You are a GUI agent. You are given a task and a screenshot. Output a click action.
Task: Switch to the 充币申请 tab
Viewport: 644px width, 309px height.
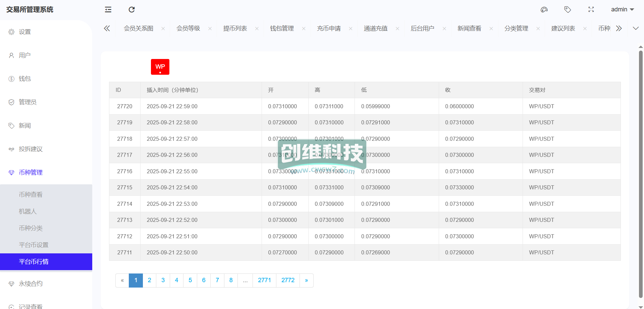[329, 28]
